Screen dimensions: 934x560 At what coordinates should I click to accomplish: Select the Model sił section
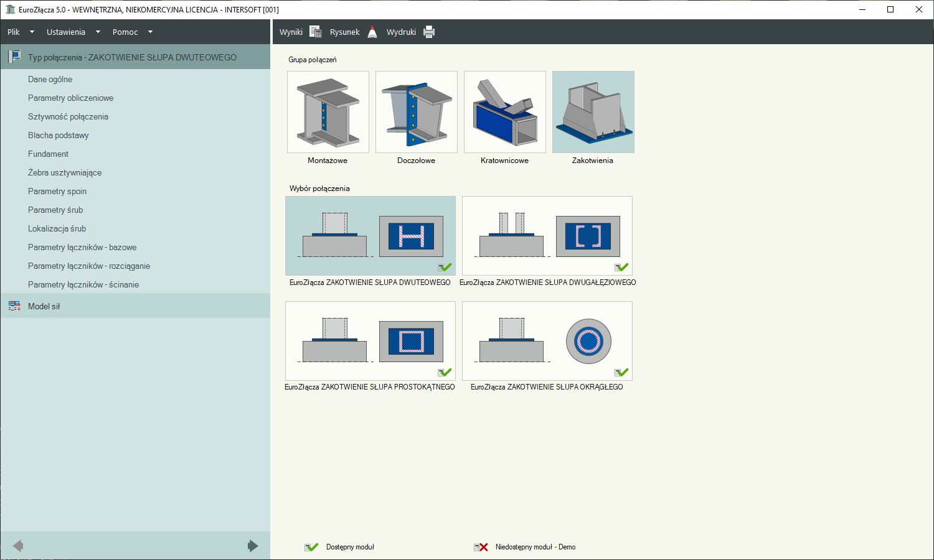pyautogui.click(x=135, y=306)
